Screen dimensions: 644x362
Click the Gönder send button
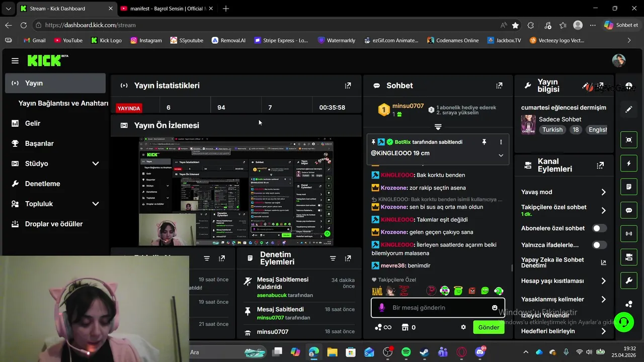tap(489, 327)
